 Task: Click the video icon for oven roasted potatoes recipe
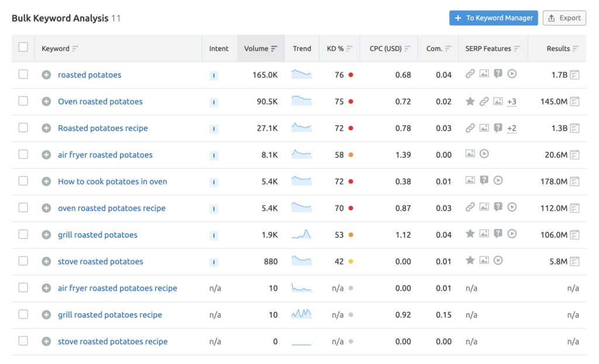(x=512, y=207)
